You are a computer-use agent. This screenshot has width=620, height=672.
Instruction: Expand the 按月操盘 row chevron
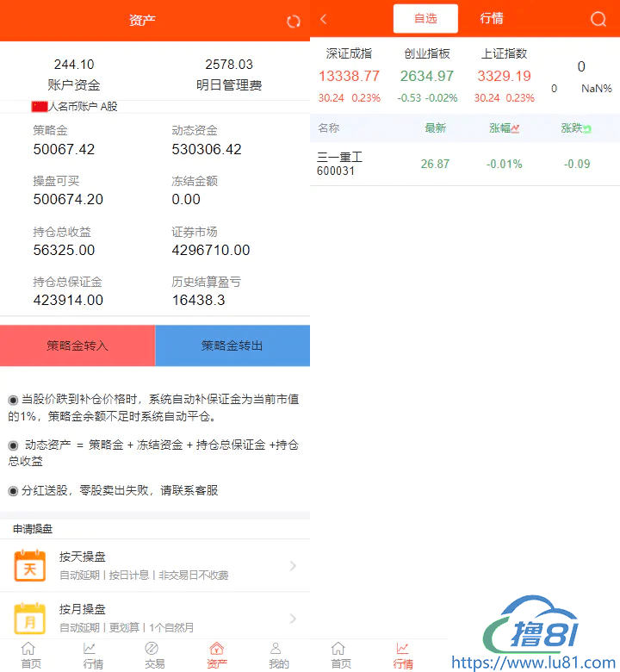[293, 619]
